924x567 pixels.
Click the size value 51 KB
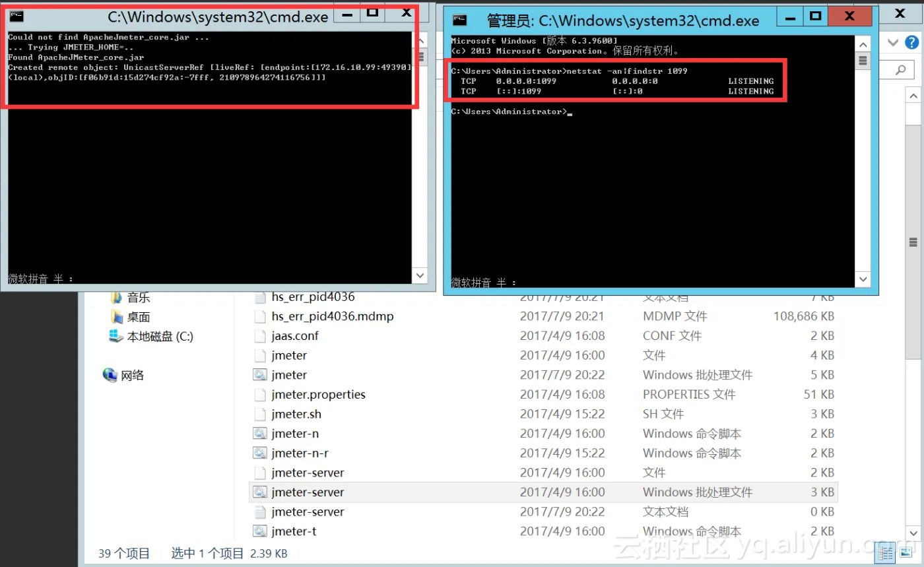click(818, 395)
